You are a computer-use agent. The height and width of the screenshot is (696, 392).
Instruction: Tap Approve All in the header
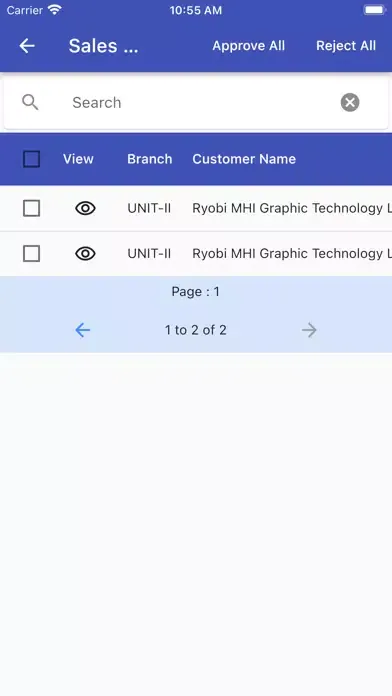249,46
